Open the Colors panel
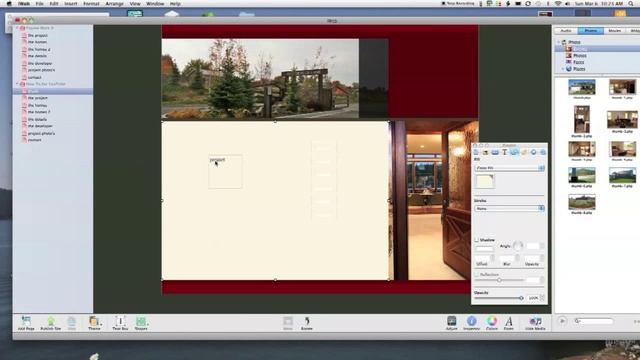Image resolution: width=640 pixels, height=360 pixels. tap(492, 322)
